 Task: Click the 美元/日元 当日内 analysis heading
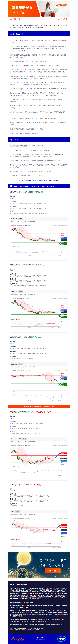(x=27, y=337)
